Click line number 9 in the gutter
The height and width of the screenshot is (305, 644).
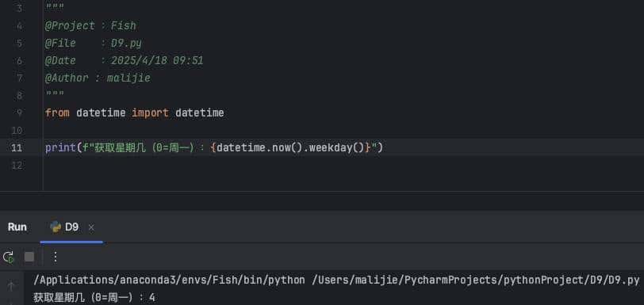(x=19, y=112)
